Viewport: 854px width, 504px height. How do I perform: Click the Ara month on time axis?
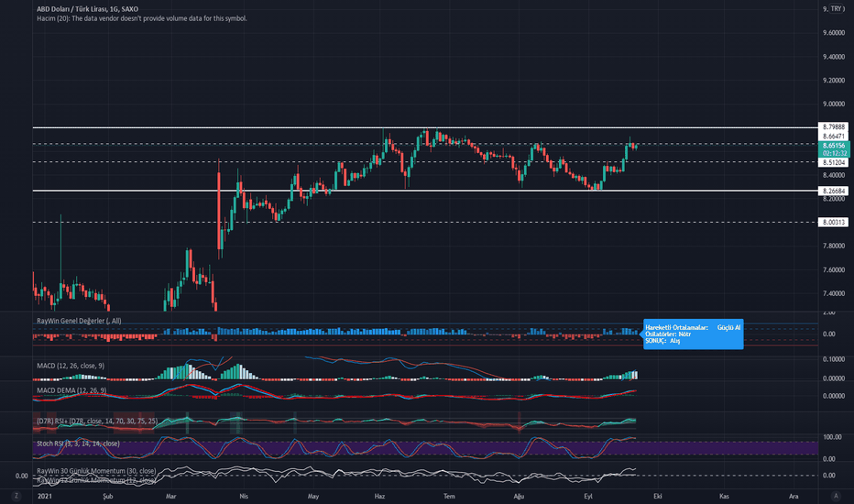[x=794, y=497]
